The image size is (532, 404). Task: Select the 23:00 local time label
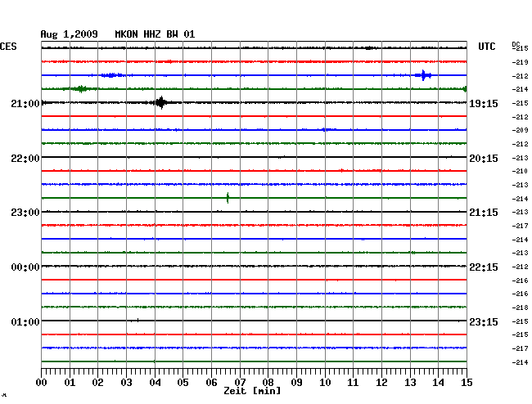click(25, 213)
